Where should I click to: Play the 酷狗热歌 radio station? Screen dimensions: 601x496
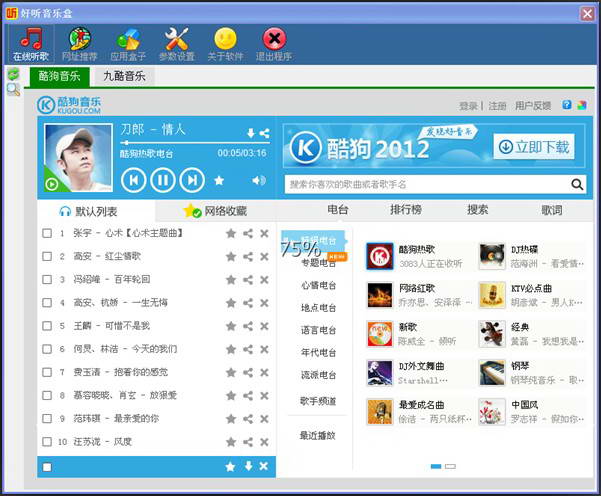[x=379, y=256]
